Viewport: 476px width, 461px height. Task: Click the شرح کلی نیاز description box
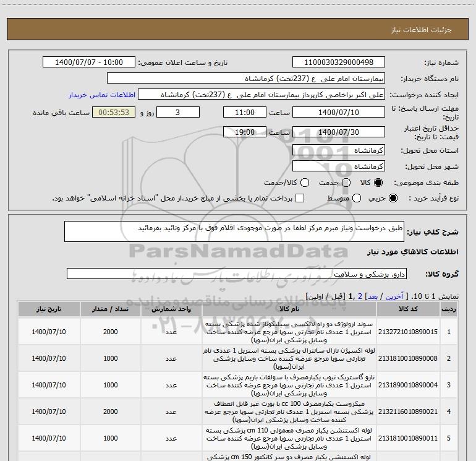(x=234, y=231)
